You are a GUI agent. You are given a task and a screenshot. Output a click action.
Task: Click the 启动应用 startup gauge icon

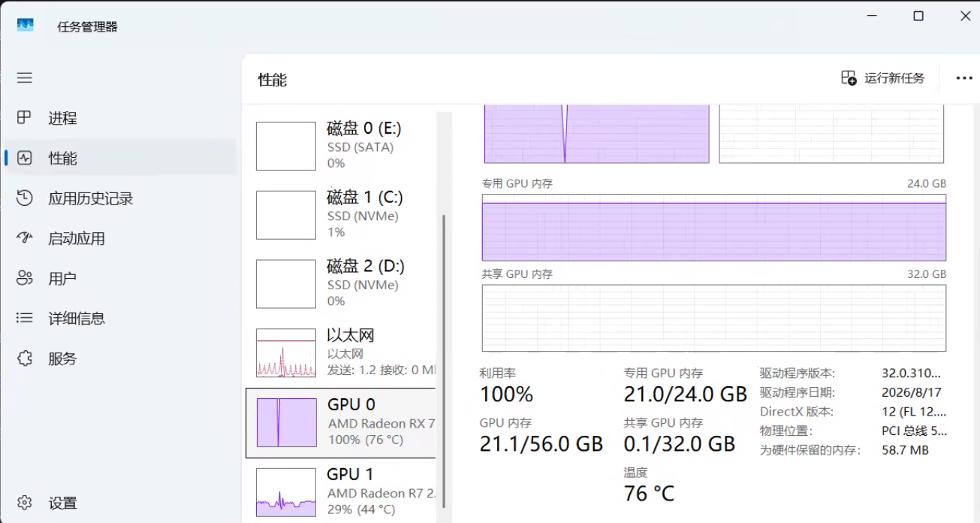coord(25,238)
